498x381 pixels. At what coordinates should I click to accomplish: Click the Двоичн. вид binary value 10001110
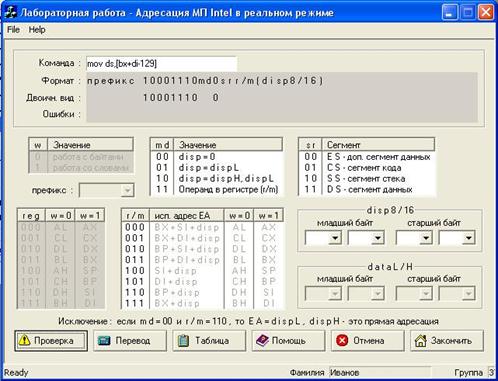[x=170, y=98]
